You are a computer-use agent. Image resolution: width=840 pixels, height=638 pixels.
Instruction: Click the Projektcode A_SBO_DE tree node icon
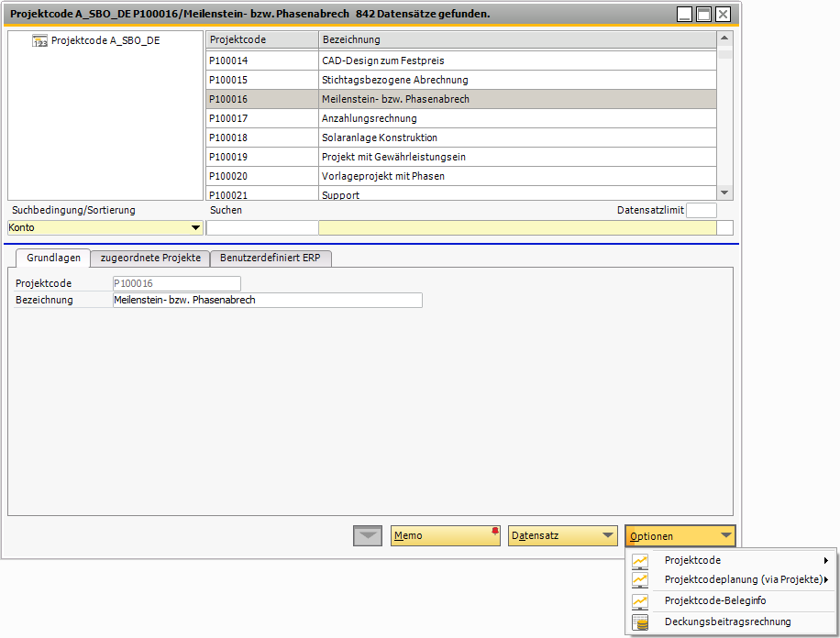39,40
